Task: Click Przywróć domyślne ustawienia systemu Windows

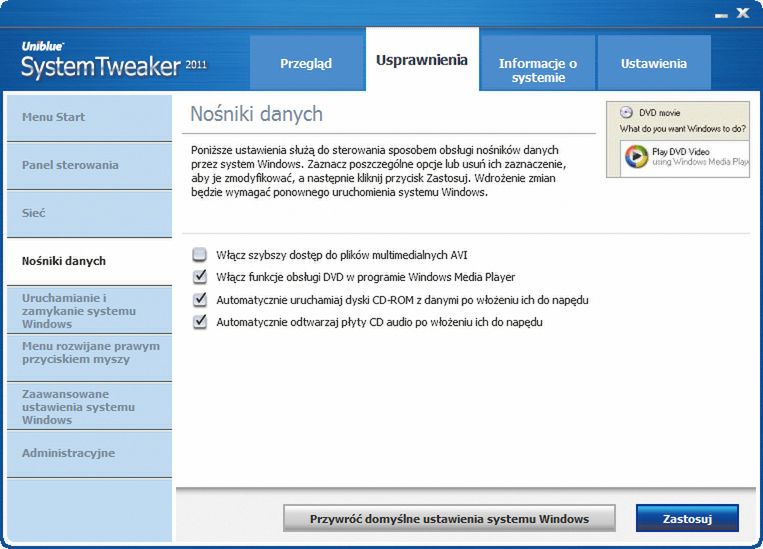Action: 449,519
